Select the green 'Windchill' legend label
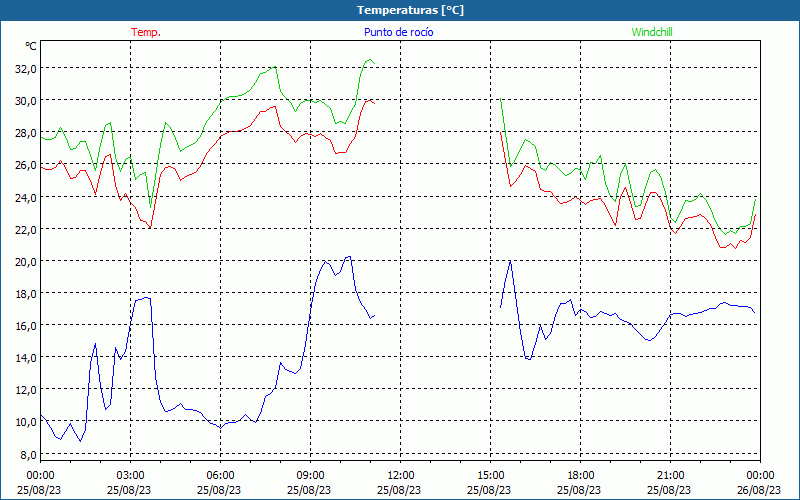This screenshot has height=500, width=800. click(652, 32)
